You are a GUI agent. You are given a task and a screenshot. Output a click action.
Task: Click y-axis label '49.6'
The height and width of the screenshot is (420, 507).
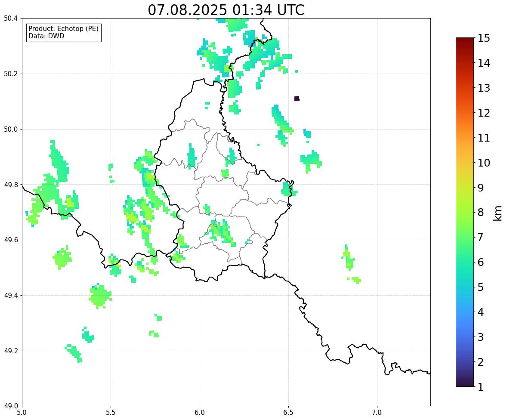(11, 240)
